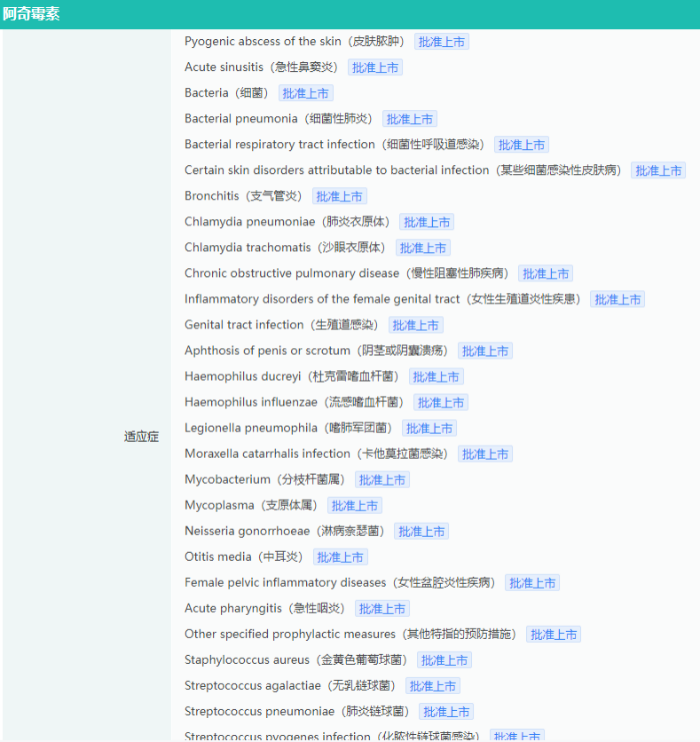Click the 批准上市 label after Otitis media
This screenshot has width=700, height=742.
click(340, 557)
